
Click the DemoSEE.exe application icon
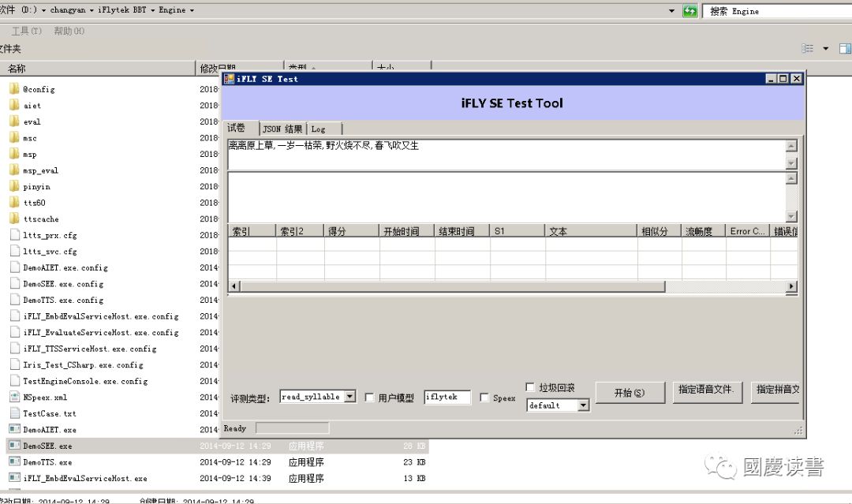pyautogui.click(x=15, y=446)
